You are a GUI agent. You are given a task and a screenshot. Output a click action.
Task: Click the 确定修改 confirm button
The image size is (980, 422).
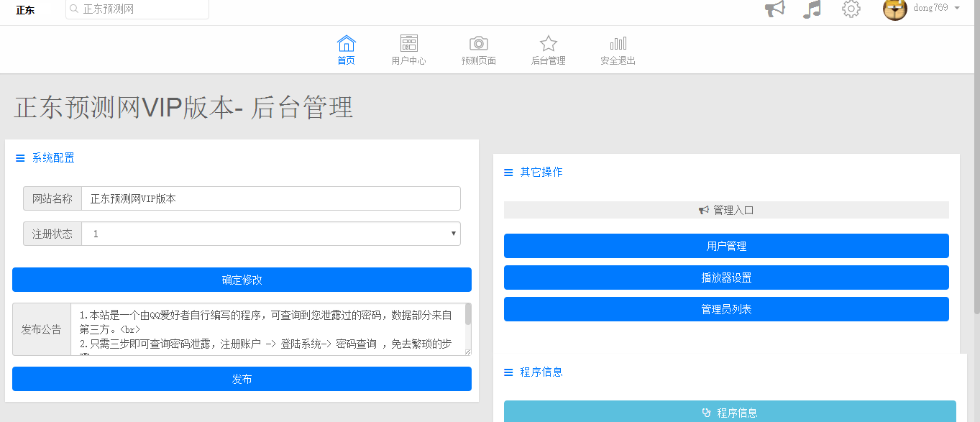(241, 280)
